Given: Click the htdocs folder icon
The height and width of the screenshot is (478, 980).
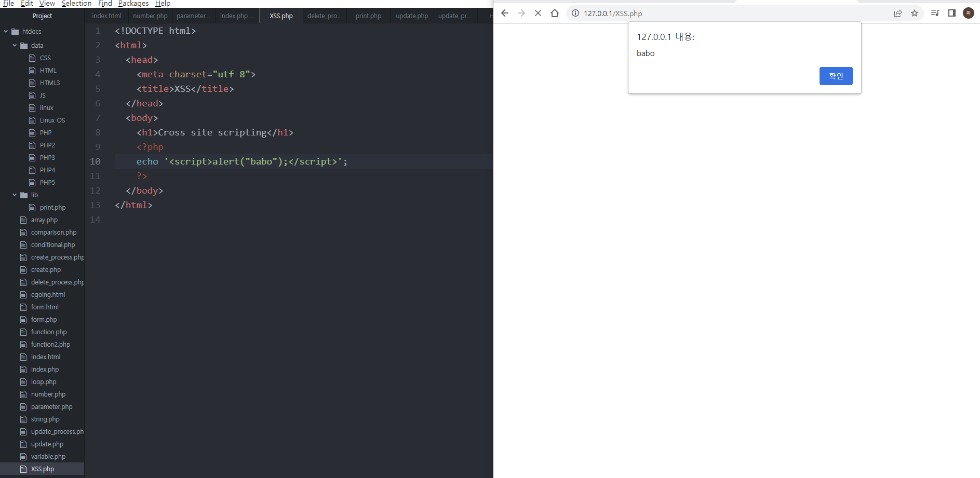Looking at the screenshot, I should click(15, 32).
